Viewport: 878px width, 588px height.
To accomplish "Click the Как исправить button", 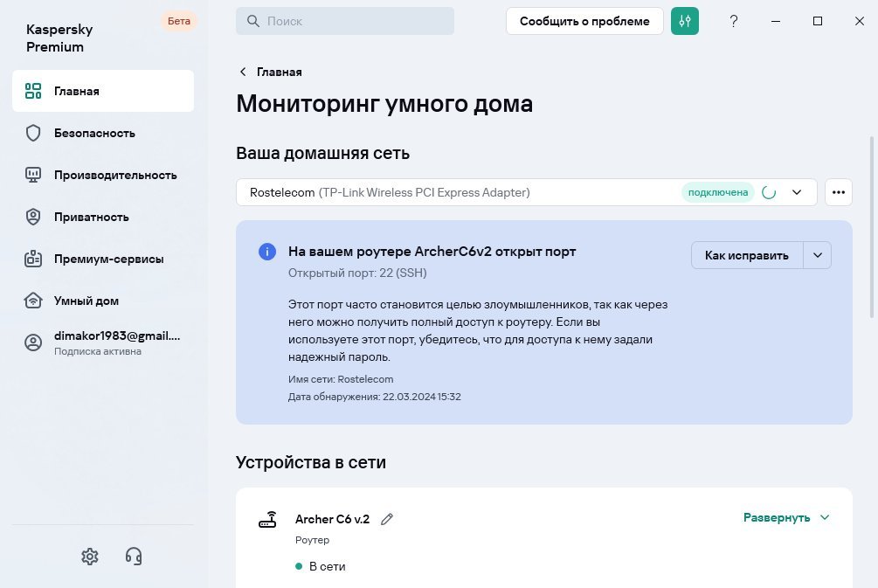I will click(747, 255).
